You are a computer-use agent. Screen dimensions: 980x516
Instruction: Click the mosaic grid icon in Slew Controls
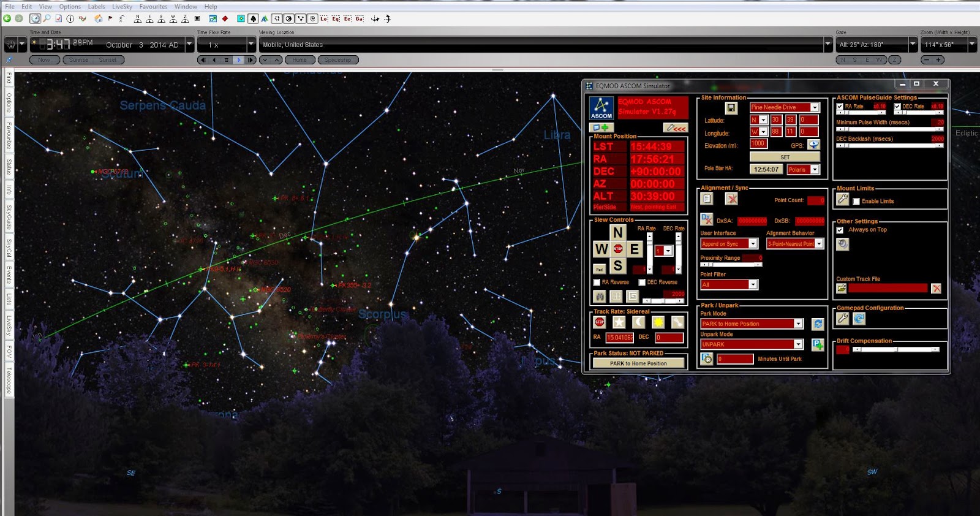click(x=616, y=297)
